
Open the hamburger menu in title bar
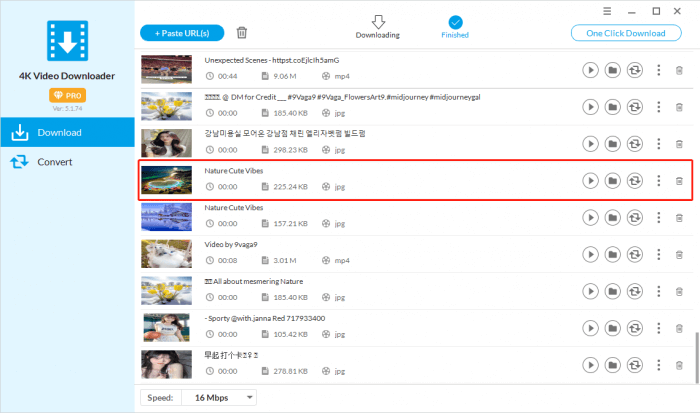point(607,11)
